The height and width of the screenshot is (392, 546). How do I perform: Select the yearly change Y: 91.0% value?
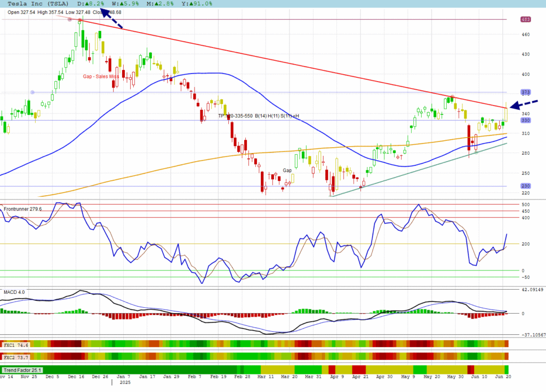197,4
